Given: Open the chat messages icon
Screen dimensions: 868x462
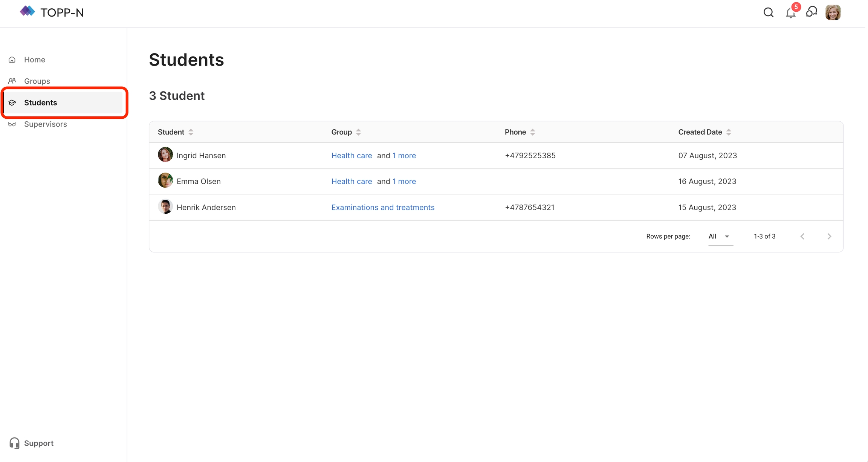Looking at the screenshot, I should point(811,12).
